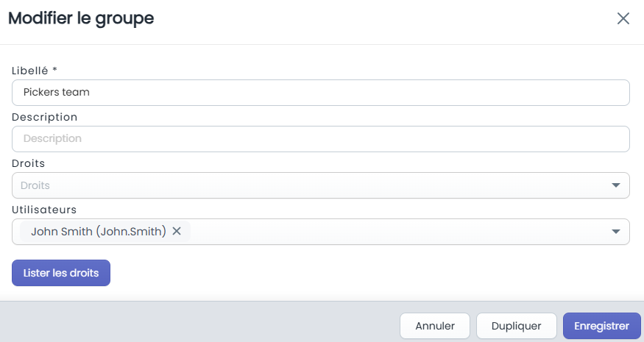644x342 pixels.
Task: Click the Droits field label
Action: tap(29, 163)
